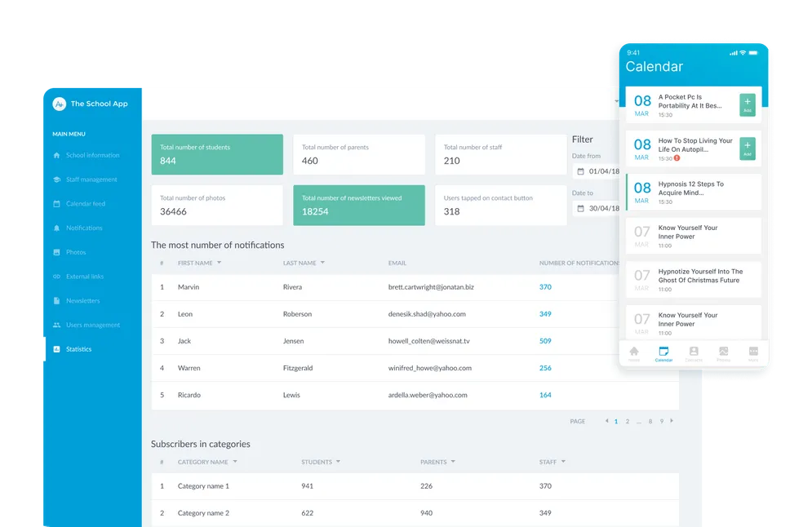Click the Users management people icon
Viewport: 812px width, 527px height.
click(56, 325)
